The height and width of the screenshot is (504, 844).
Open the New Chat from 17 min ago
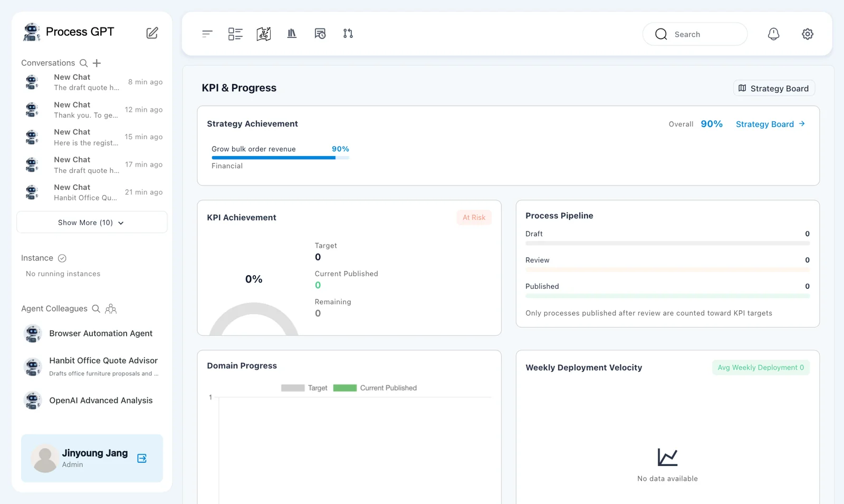pos(92,165)
